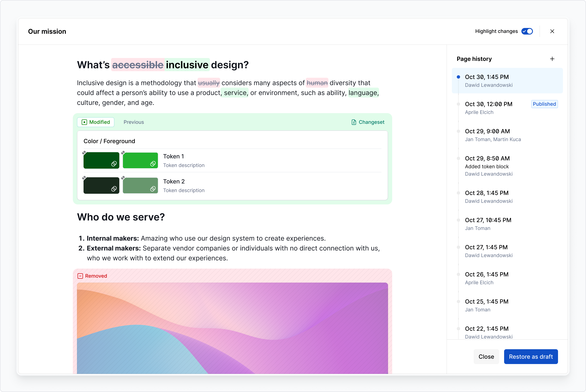The image size is (586, 392).
Task: Select the Oct 26, 1:45 PM version
Action: (x=507, y=278)
